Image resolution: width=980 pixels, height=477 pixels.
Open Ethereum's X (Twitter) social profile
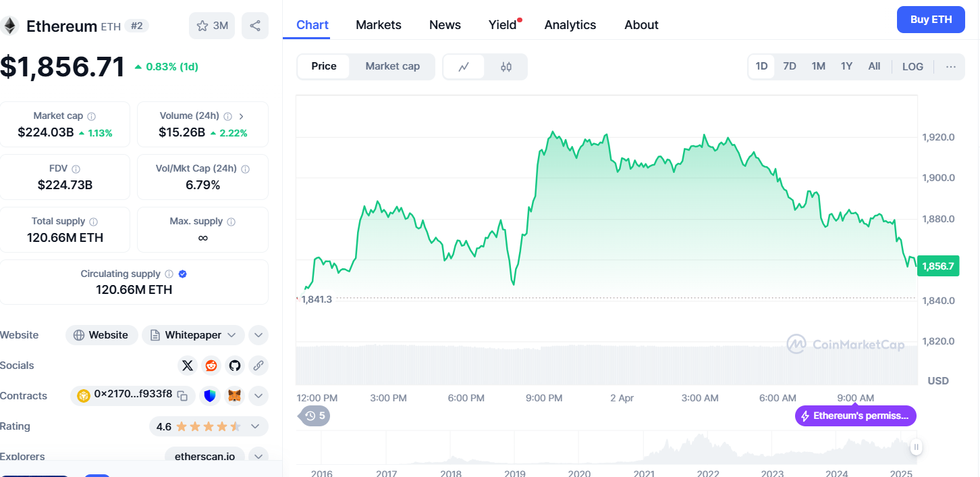pyautogui.click(x=187, y=365)
